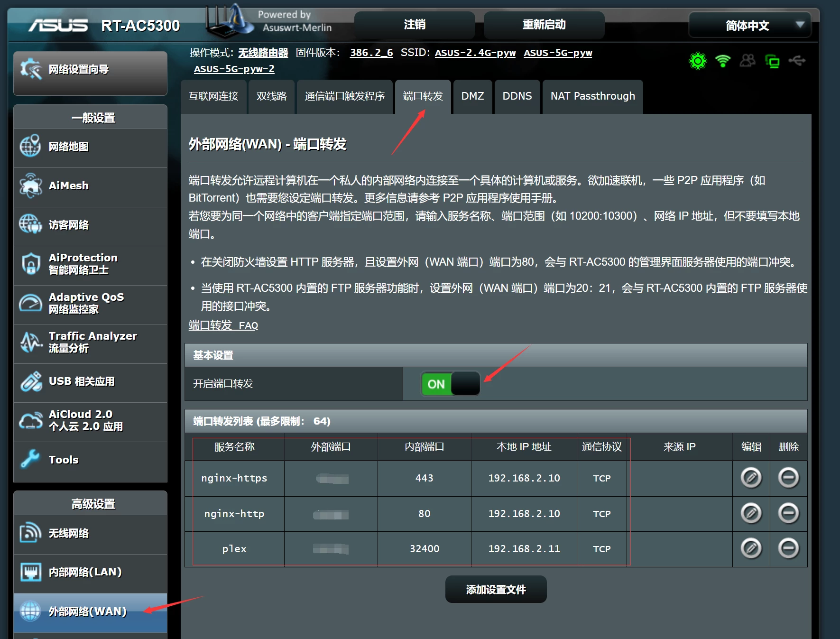Open the AiMesh sidebar icon

click(30, 185)
